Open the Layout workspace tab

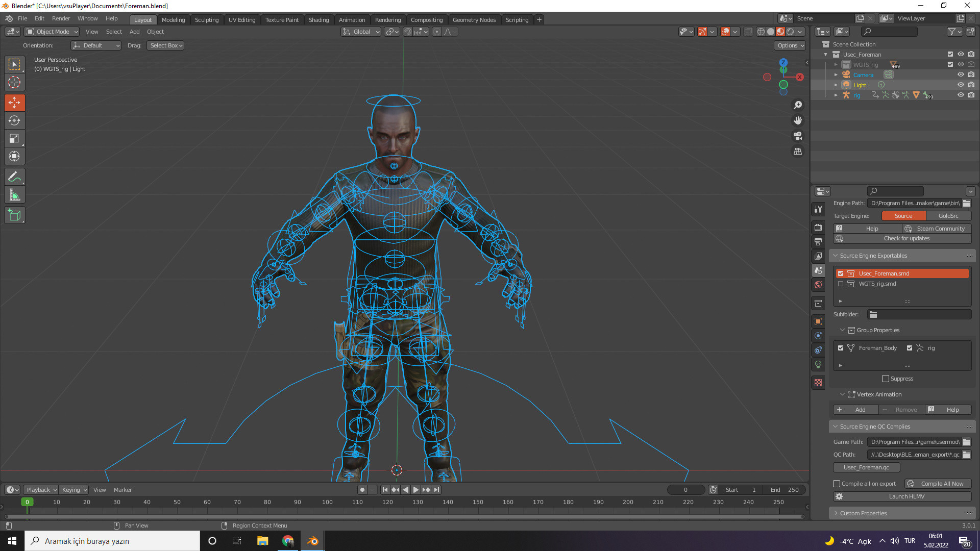[142, 19]
